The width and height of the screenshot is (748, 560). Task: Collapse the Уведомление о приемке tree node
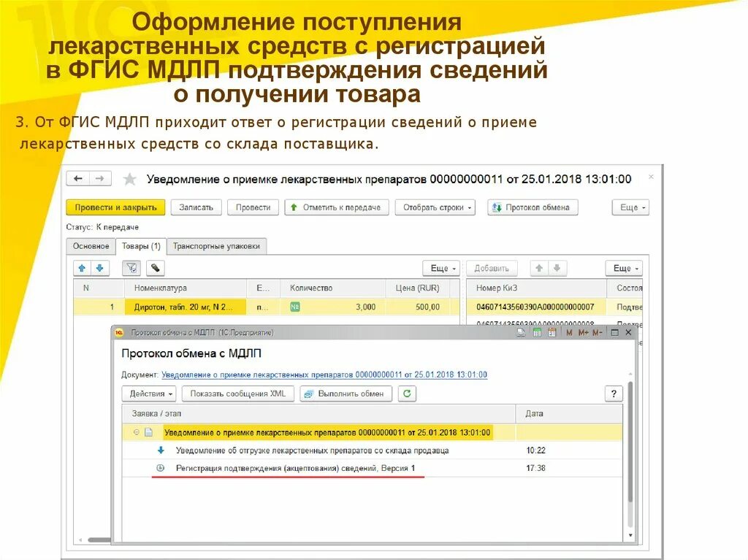tap(137, 433)
